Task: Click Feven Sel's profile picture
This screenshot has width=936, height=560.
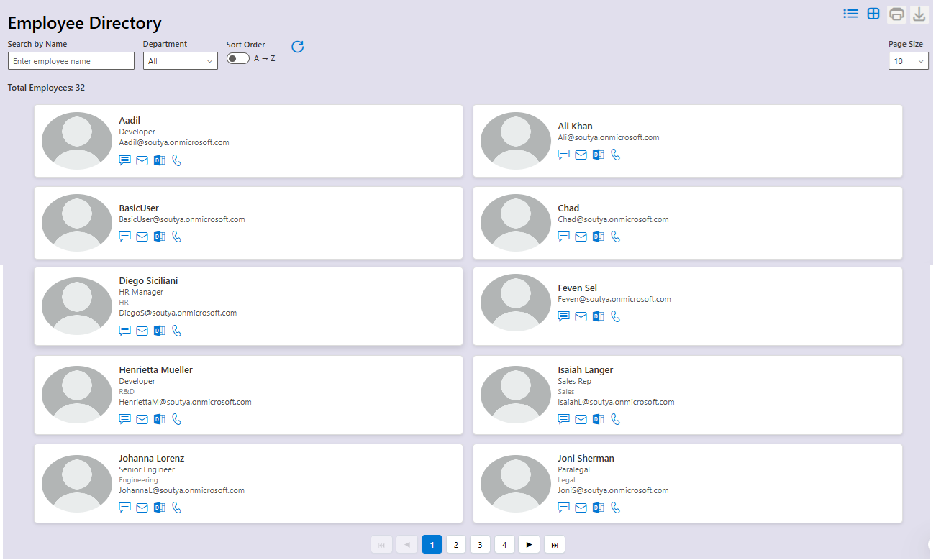Action: click(x=515, y=302)
